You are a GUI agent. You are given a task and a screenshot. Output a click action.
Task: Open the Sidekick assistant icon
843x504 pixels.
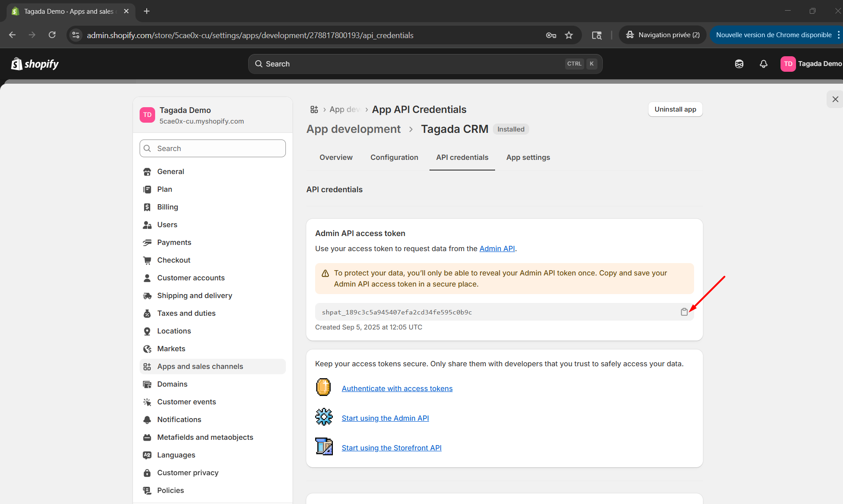pyautogui.click(x=739, y=64)
